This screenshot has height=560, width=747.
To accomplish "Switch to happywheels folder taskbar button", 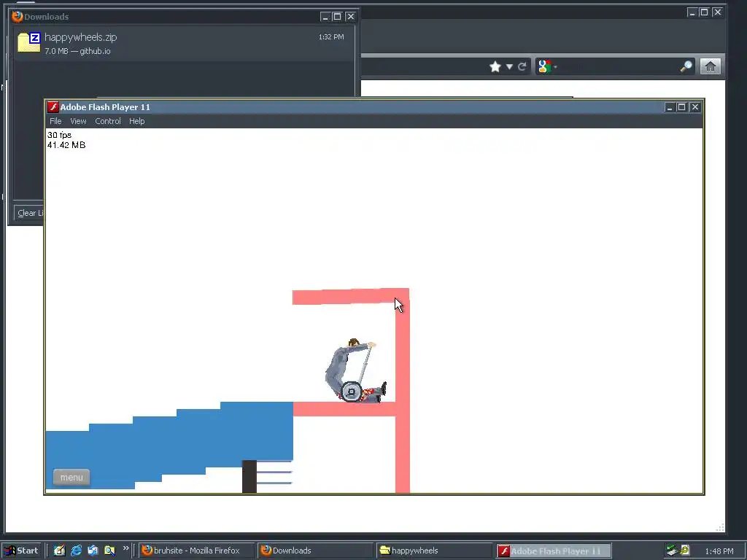I will [433, 551].
